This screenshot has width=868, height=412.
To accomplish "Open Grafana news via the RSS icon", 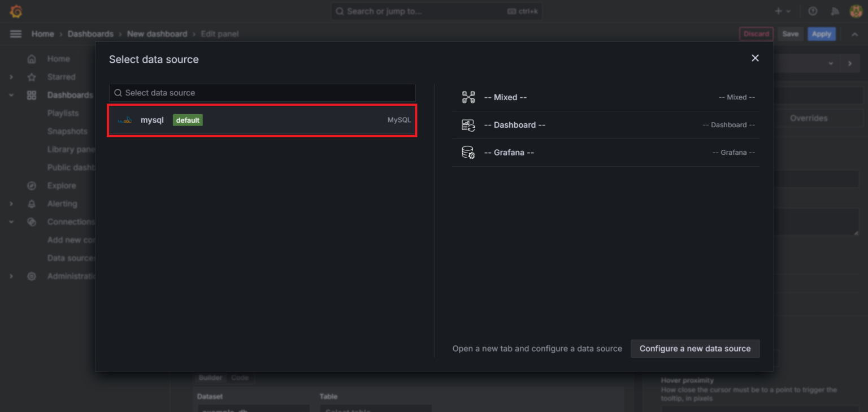I will pyautogui.click(x=835, y=11).
